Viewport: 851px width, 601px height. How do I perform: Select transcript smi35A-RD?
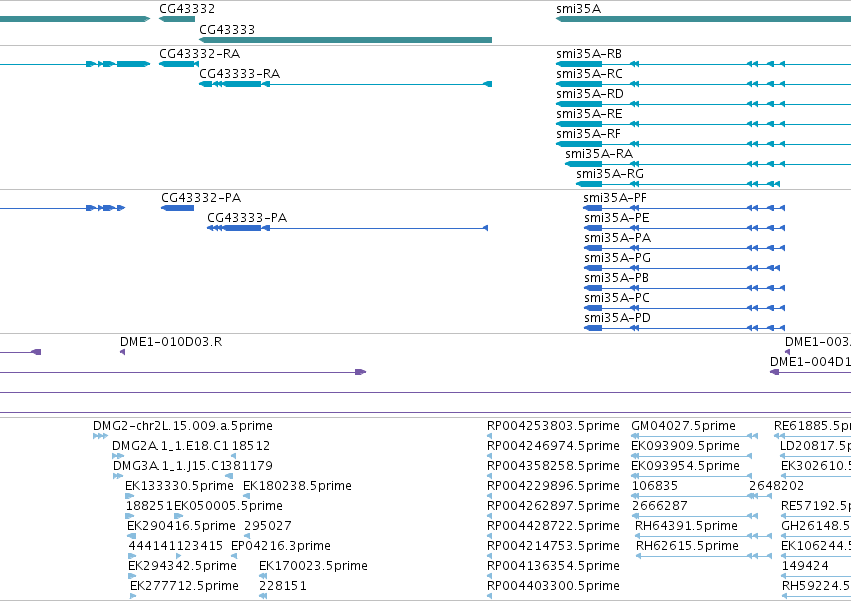click(589, 94)
